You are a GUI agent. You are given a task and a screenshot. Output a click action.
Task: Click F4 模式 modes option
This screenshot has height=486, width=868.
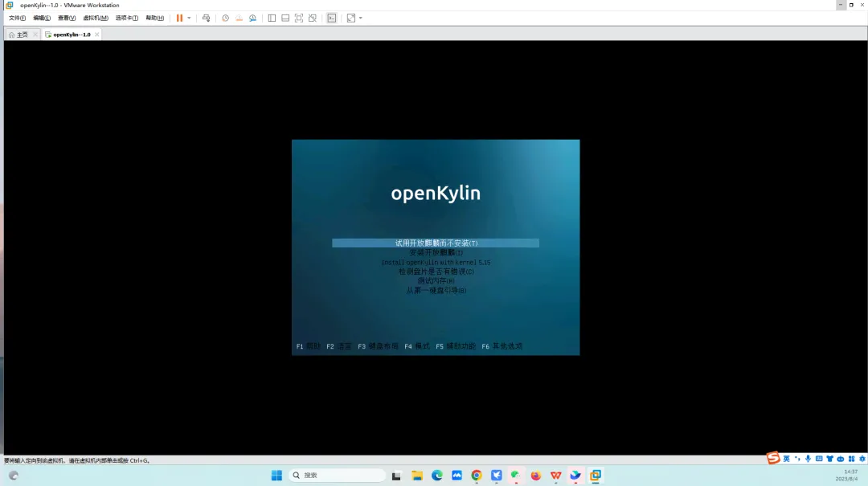[x=417, y=346]
